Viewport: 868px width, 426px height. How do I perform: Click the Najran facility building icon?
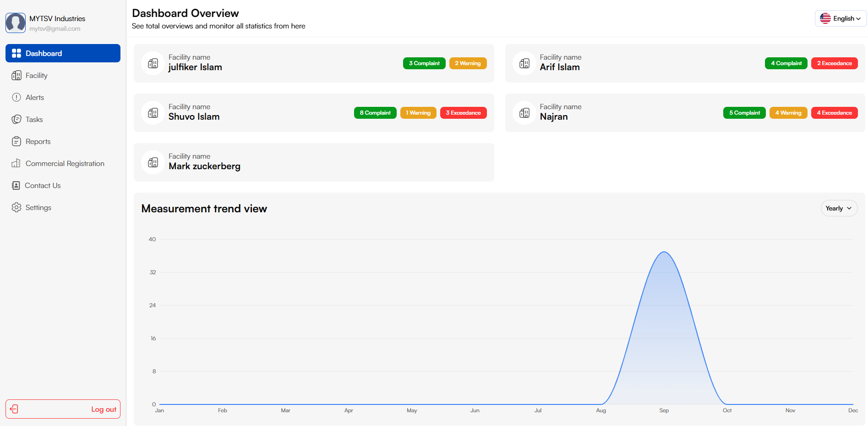[524, 113]
